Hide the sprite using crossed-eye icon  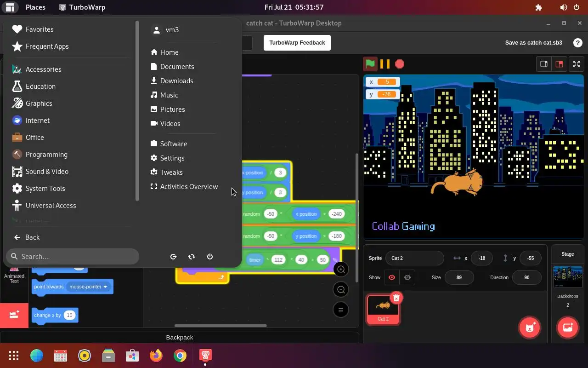(407, 277)
